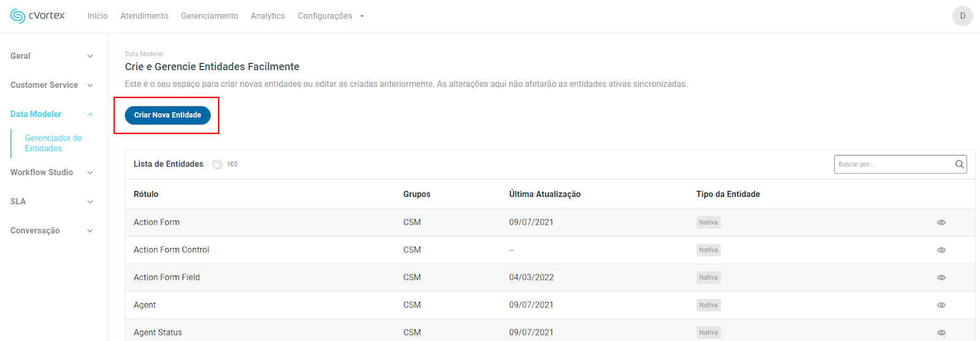Expand the Customer Service sidebar section
Screen dimensions: 980x341
[x=90, y=85]
